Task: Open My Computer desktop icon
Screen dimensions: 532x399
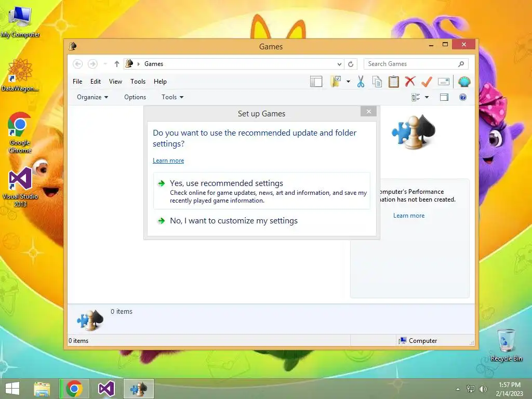Action: click(20, 22)
